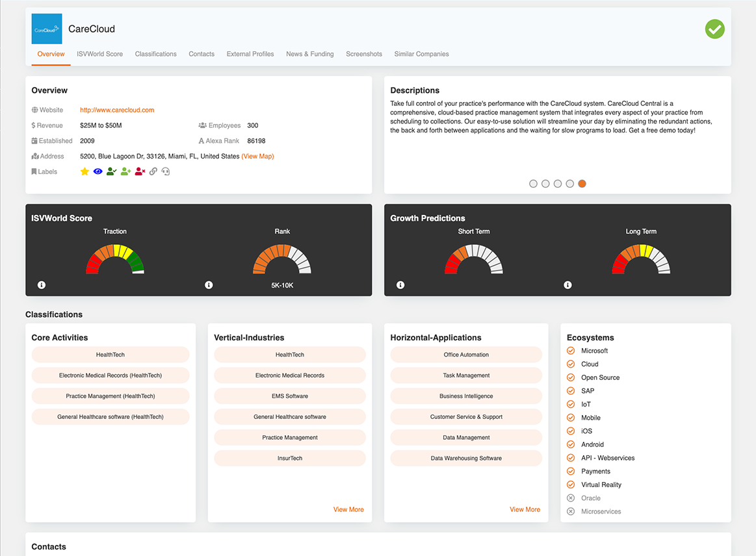Expand Vertical-Industries with View More
The width and height of the screenshot is (756, 556).
point(348,509)
